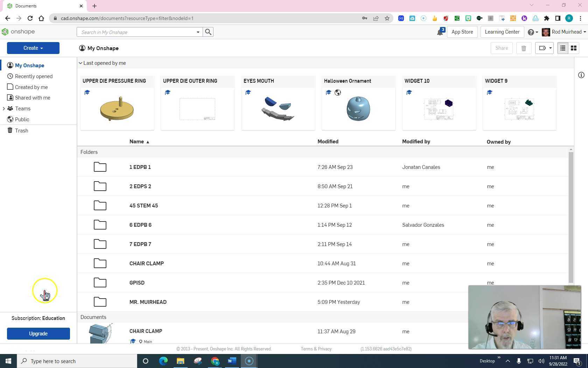
Task: Click the search magnifier button
Action: coord(208,32)
